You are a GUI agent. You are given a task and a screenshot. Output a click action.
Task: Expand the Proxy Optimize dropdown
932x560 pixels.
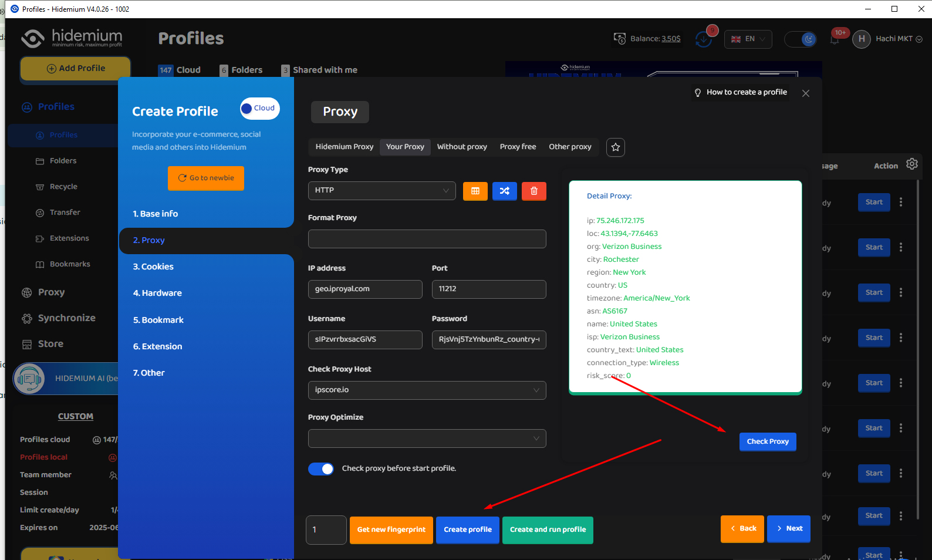[427, 438]
